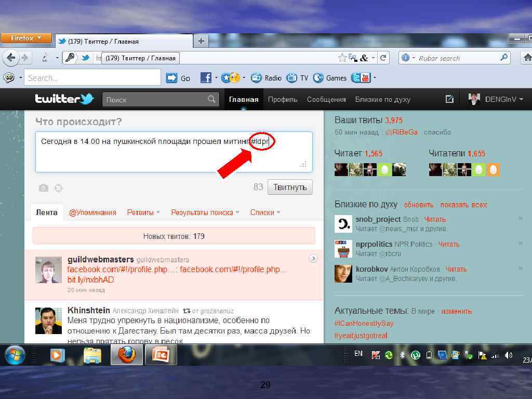Show the 179 new tweets bar

[x=174, y=236]
